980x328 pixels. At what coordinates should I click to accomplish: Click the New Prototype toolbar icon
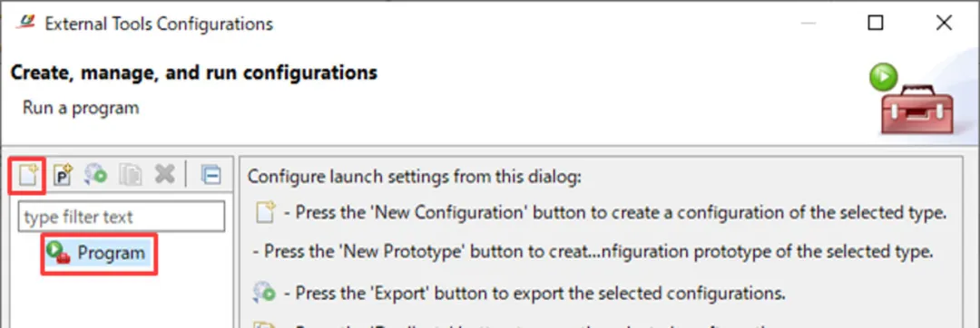point(63,176)
